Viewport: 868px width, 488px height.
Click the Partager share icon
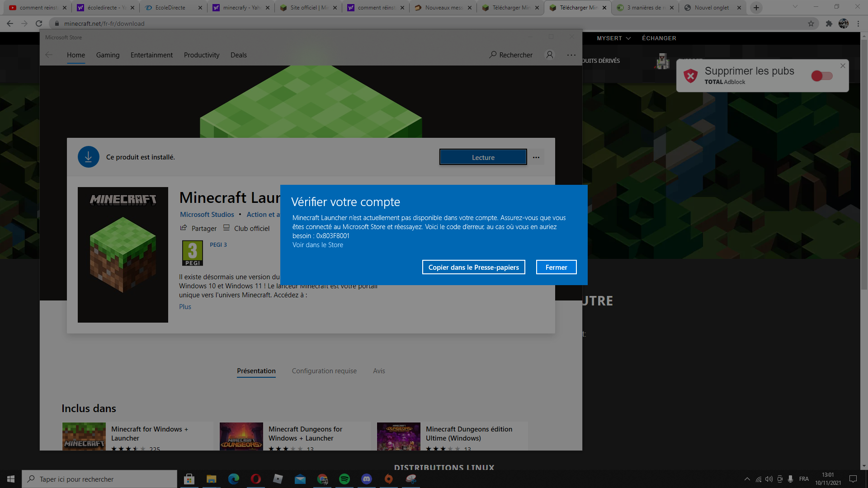tap(184, 228)
